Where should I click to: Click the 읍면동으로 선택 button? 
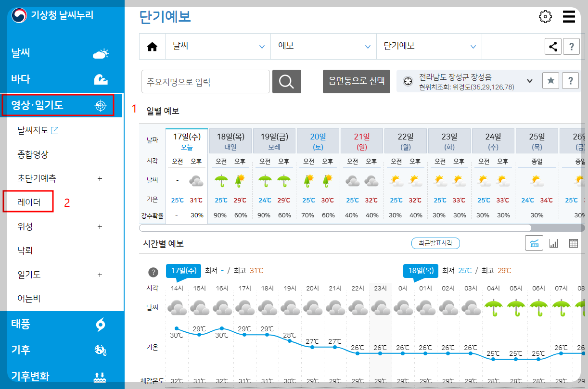click(x=357, y=81)
